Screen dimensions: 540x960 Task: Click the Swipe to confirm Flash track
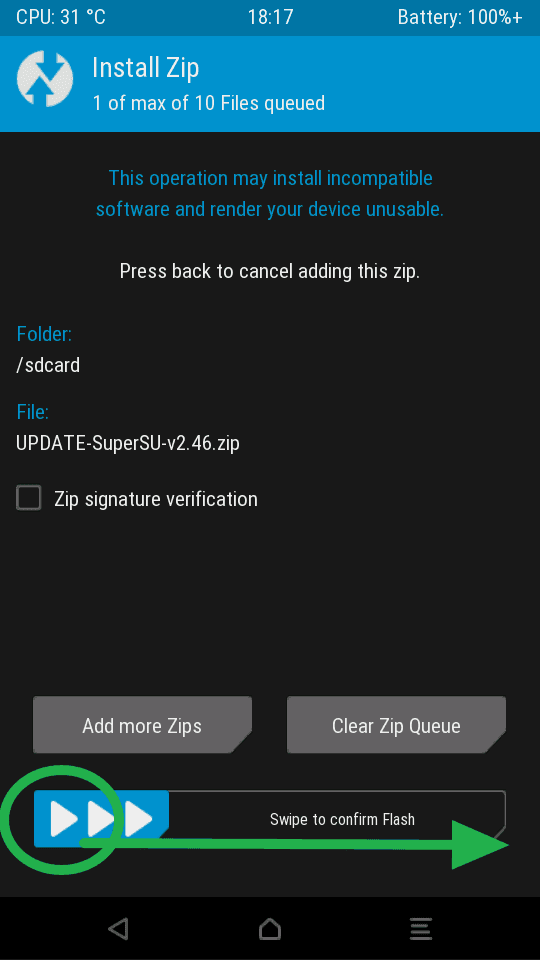(x=270, y=819)
